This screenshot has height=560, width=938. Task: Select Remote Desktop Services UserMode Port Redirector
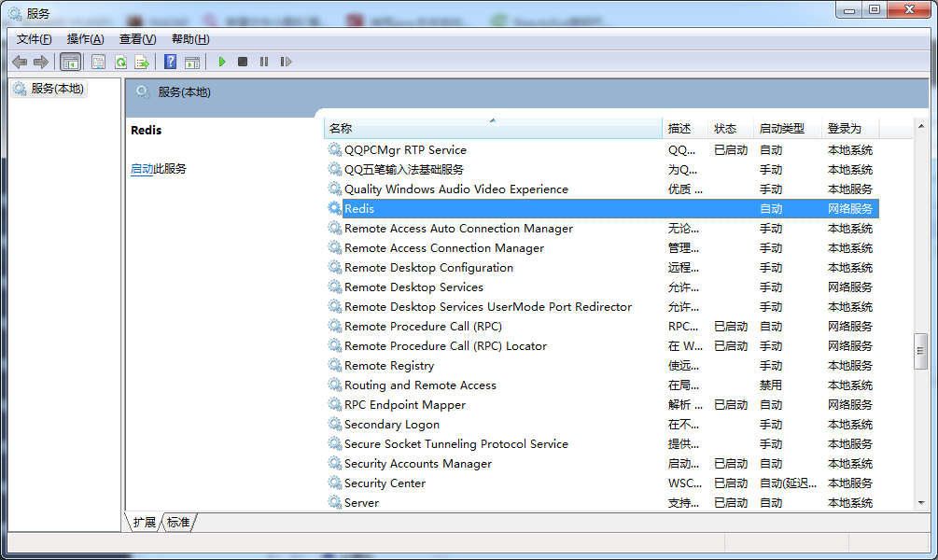tap(487, 307)
